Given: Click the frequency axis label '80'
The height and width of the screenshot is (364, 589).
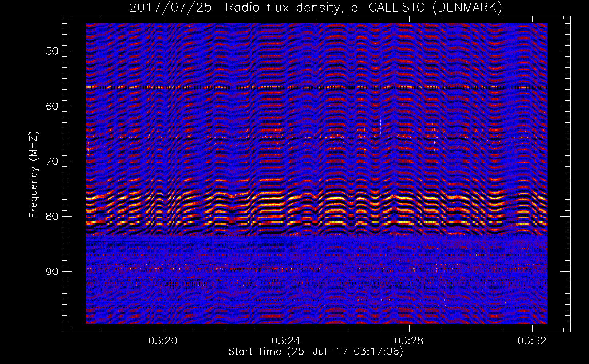Looking at the screenshot, I should click(52, 217).
